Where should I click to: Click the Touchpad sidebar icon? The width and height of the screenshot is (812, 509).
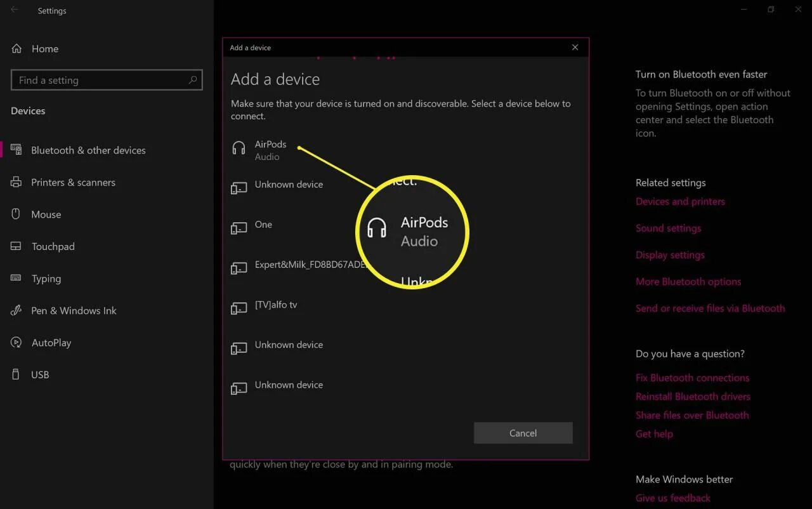click(16, 246)
